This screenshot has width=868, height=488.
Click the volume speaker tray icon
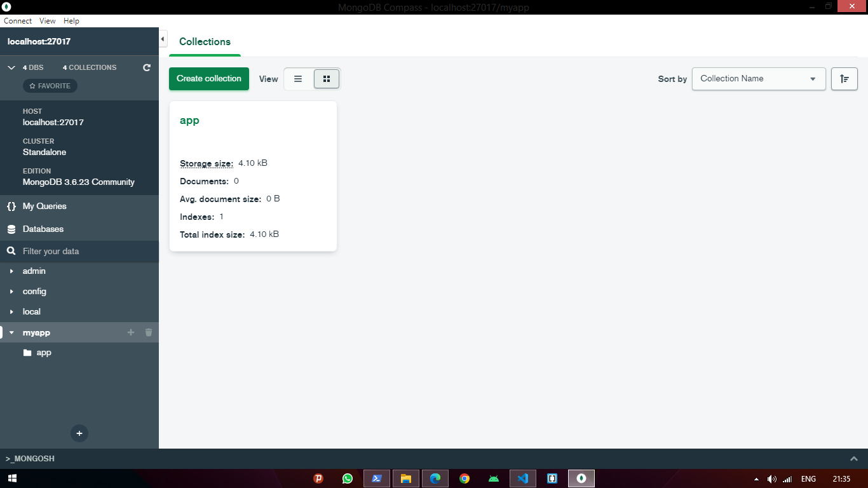pyautogui.click(x=772, y=479)
